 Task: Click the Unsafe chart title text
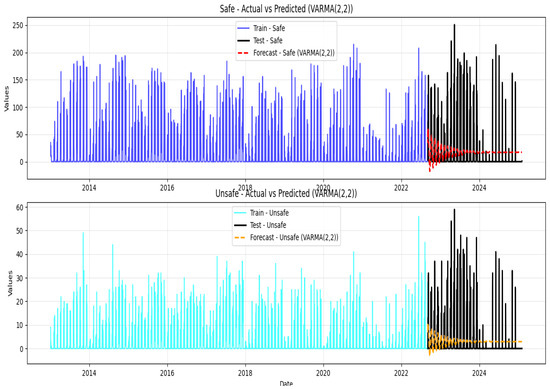286,193
